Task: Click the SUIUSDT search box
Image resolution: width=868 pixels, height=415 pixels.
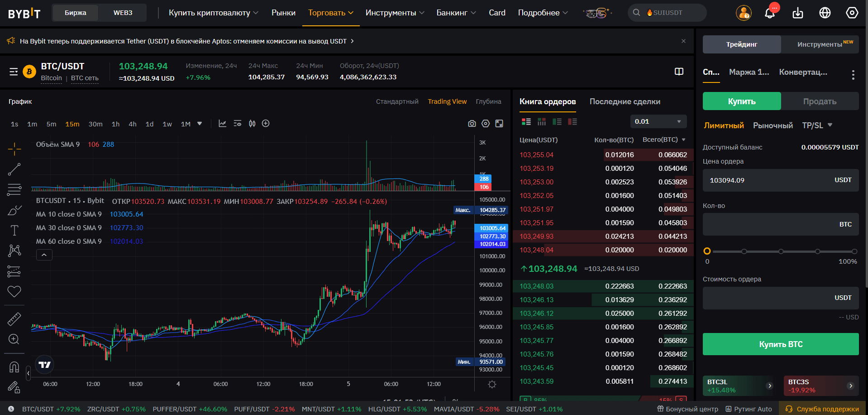Action: point(667,13)
